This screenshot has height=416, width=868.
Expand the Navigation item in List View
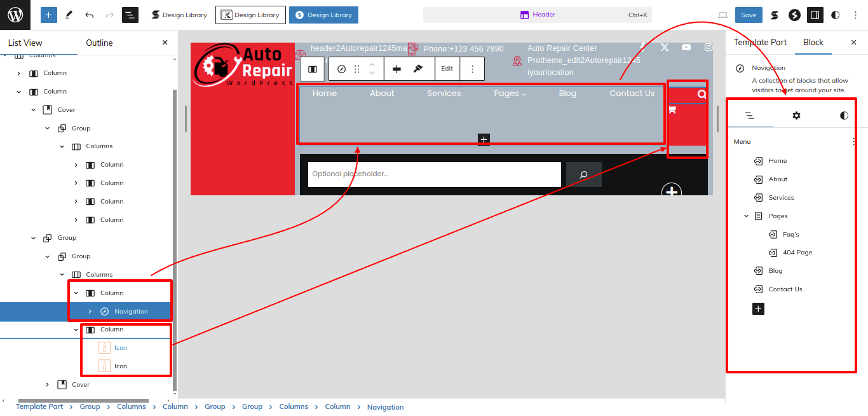[x=90, y=311]
